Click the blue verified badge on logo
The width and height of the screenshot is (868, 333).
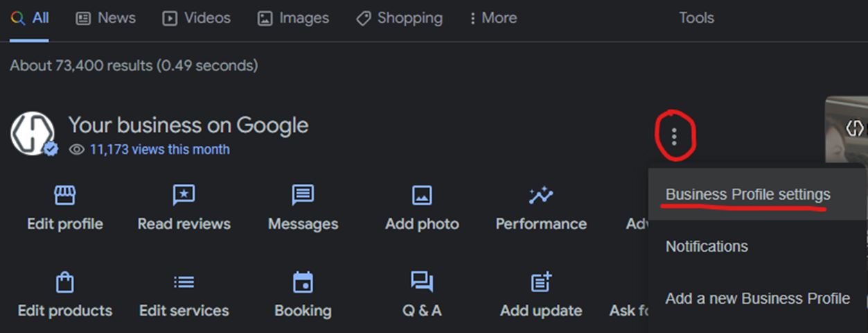51,149
